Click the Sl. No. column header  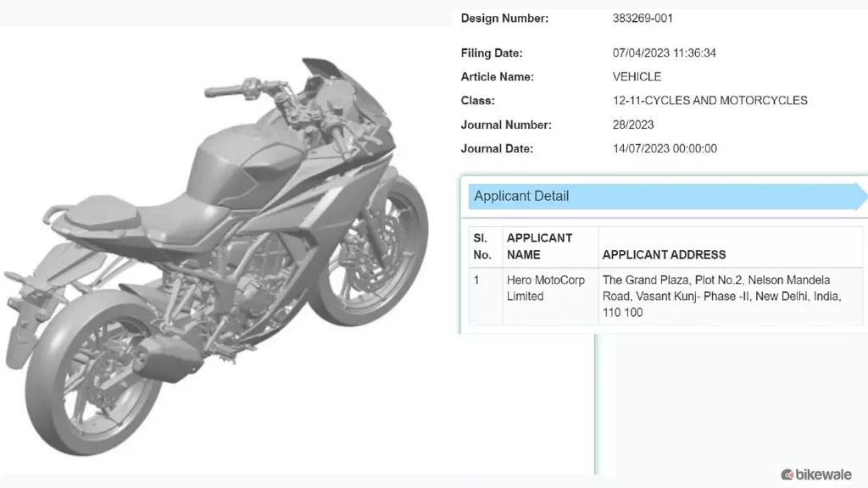486,247
